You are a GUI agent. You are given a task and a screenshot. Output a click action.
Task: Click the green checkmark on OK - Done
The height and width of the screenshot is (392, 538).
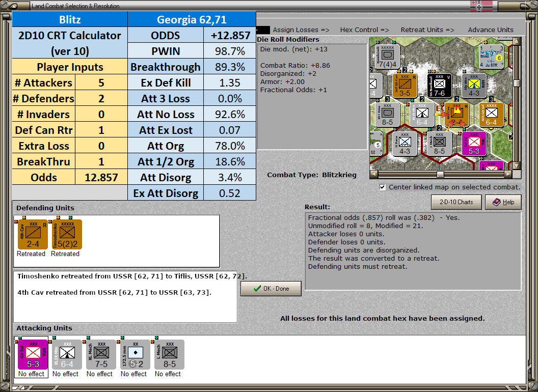pos(257,289)
